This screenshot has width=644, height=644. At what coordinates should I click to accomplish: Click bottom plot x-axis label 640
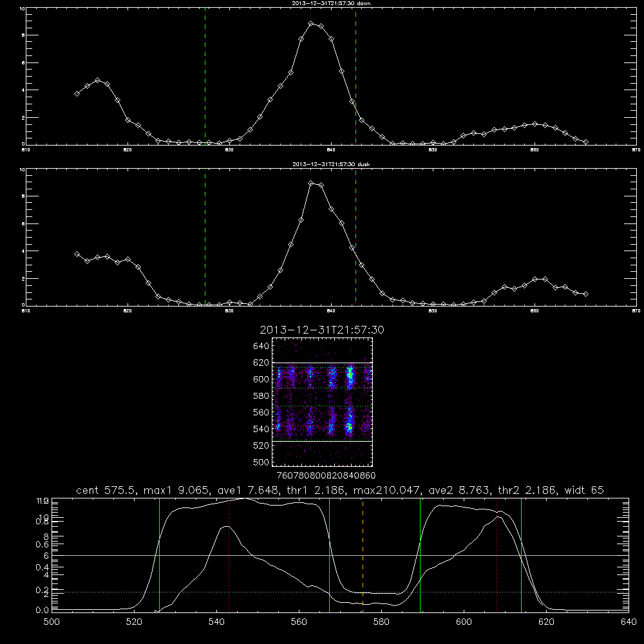[629, 622]
